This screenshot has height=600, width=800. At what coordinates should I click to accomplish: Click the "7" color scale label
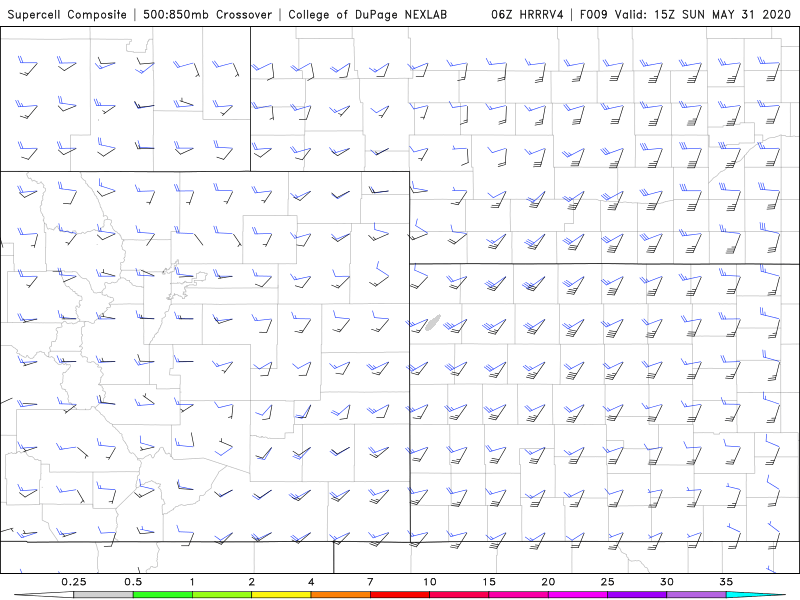[370, 582]
